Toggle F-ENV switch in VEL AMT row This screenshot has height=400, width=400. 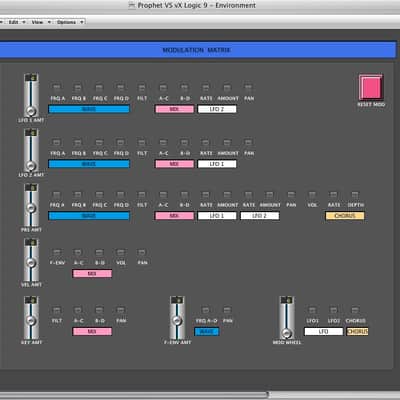pyautogui.click(x=57, y=252)
